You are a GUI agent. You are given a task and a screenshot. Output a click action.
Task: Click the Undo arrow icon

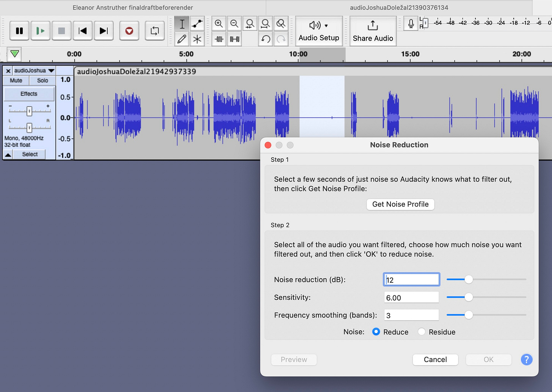click(x=266, y=39)
